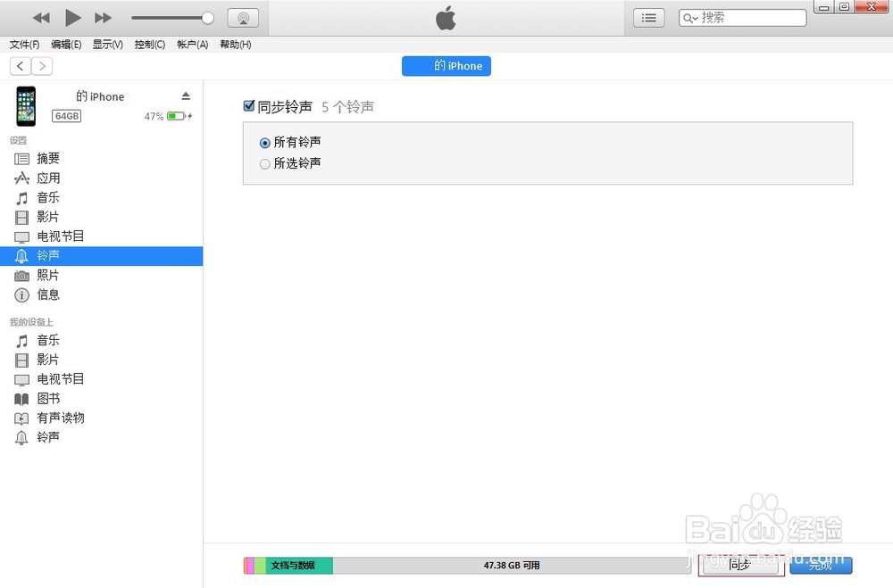Open the 帮助 menu
The image size is (893, 588).
(x=235, y=44)
